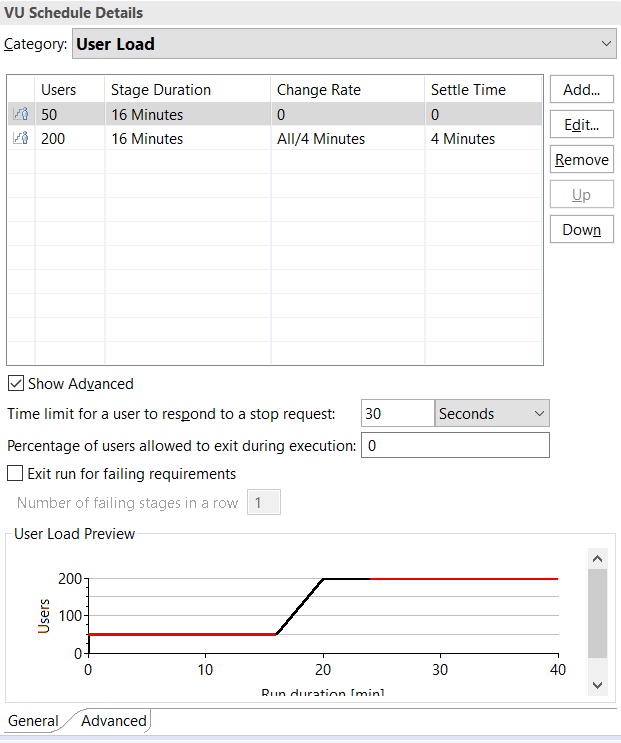Click the percentage of users allowed field

click(455, 445)
